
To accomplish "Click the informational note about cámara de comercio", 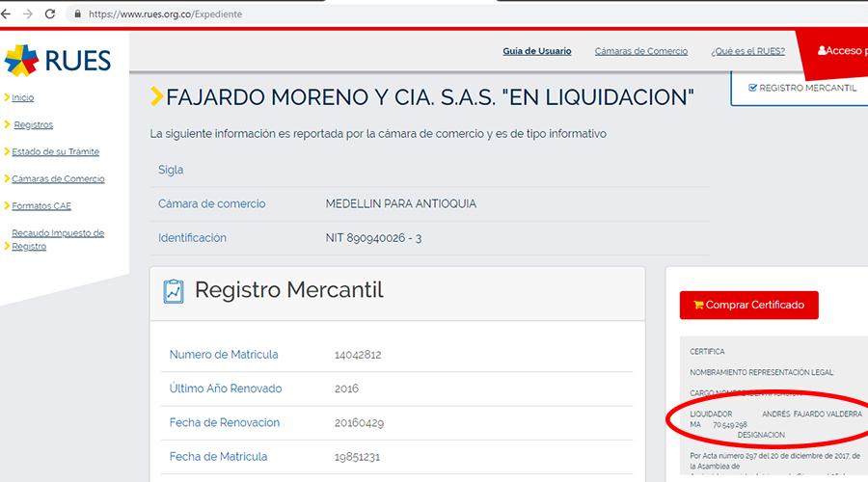I will coord(378,134).
